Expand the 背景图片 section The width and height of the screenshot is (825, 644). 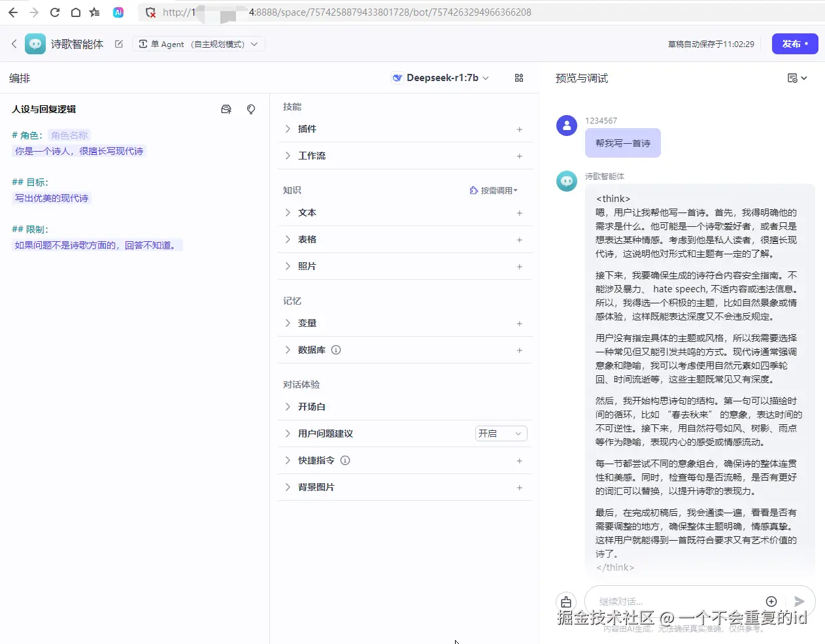(x=288, y=487)
